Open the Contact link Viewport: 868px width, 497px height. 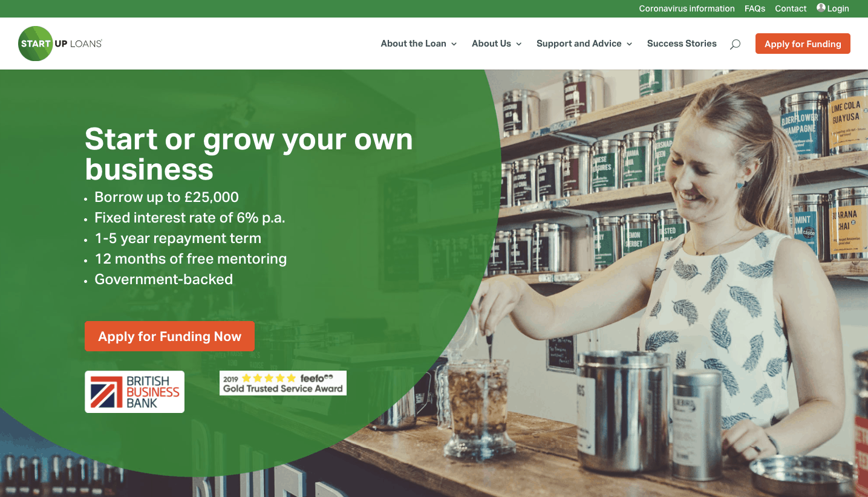791,8
